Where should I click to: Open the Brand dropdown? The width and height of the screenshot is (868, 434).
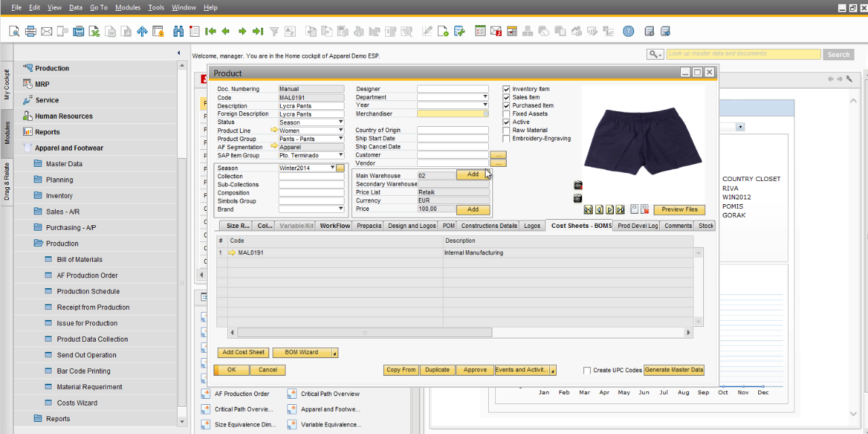(x=340, y=209)
